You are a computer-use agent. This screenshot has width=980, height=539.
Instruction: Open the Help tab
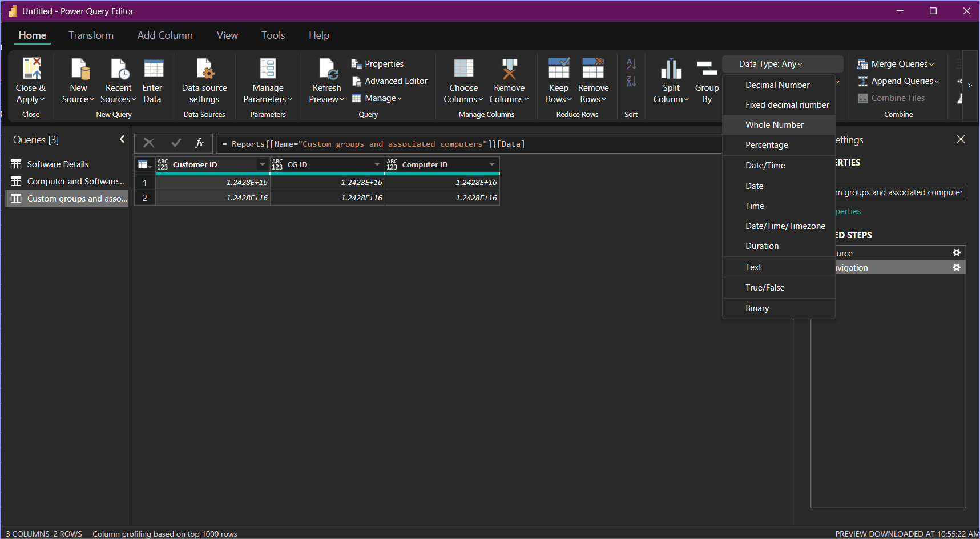point(319,35)
